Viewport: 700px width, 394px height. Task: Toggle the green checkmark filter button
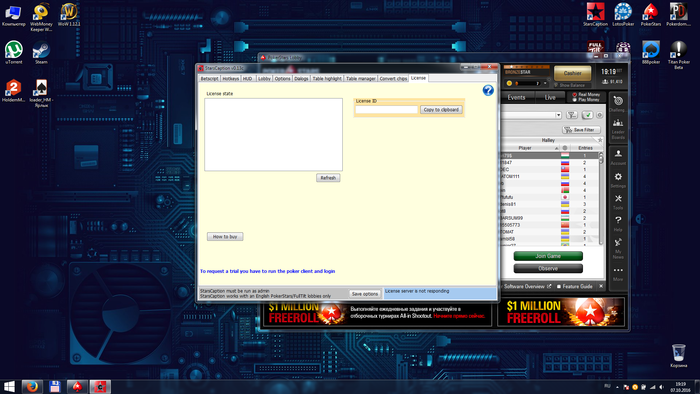[587, 115]
